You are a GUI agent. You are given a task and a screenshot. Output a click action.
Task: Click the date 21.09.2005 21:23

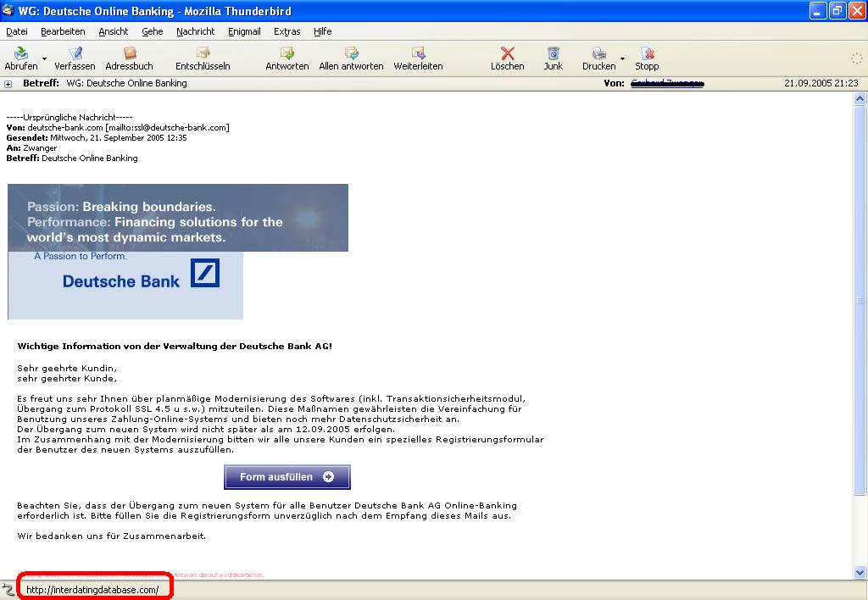821,83
